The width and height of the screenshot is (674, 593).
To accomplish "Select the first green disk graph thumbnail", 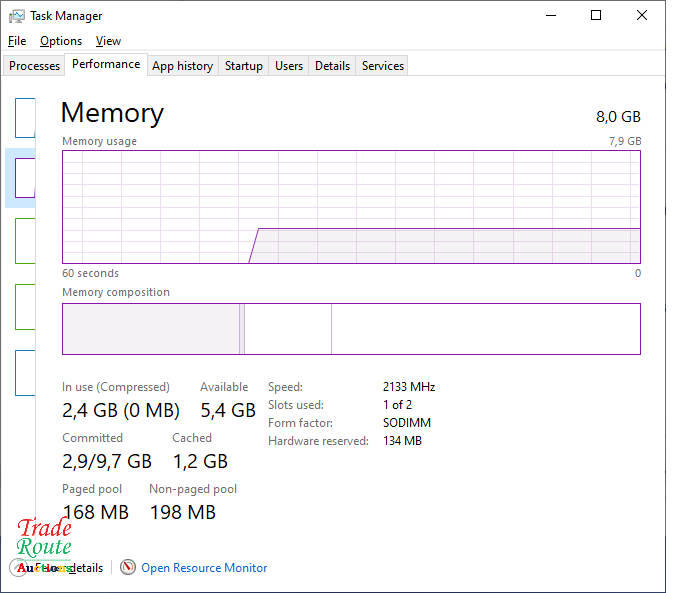I will 25,240.
